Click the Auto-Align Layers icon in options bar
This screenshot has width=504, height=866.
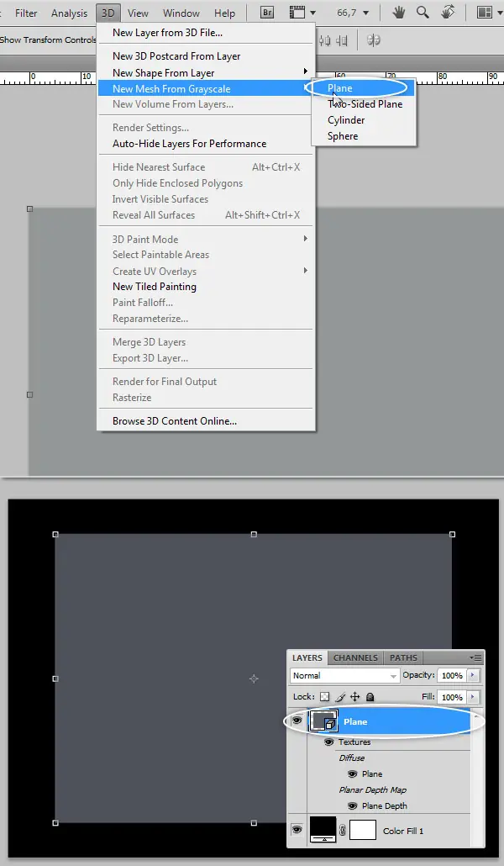374,40
